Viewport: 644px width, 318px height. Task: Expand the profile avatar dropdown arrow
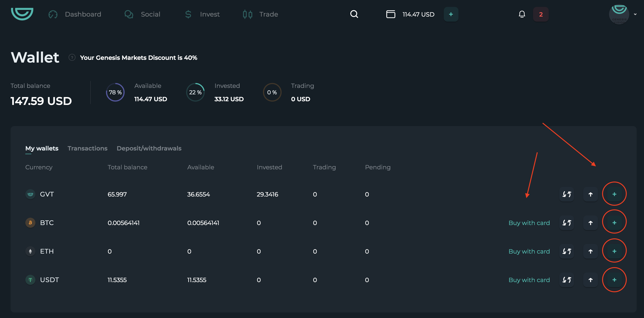tap(635, 14)
